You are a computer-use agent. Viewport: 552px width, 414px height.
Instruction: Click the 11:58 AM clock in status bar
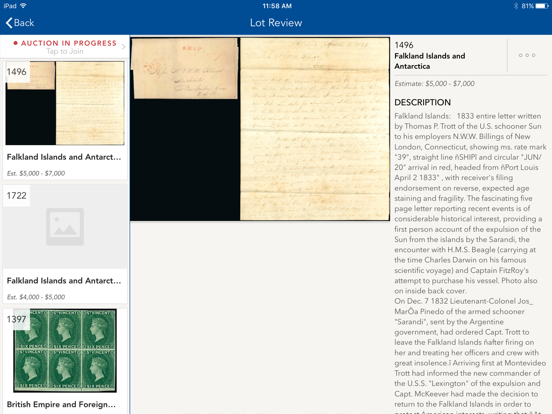pyautogui.click(x=277, y=6)
